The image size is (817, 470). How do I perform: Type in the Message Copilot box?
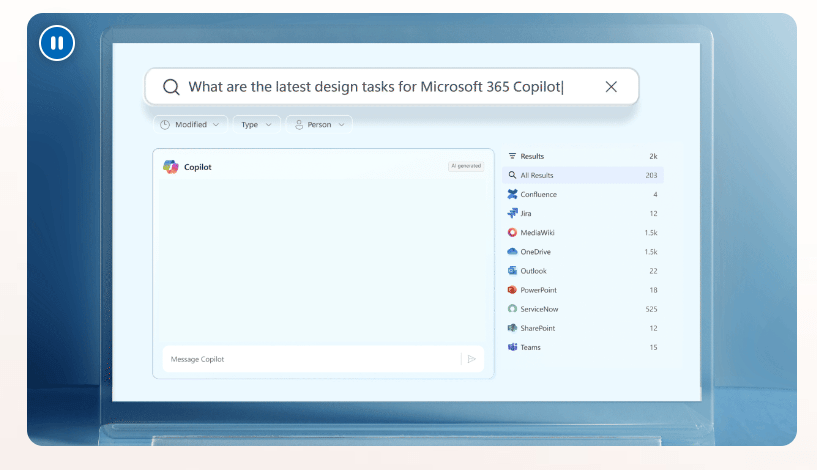tap(310, 359)
